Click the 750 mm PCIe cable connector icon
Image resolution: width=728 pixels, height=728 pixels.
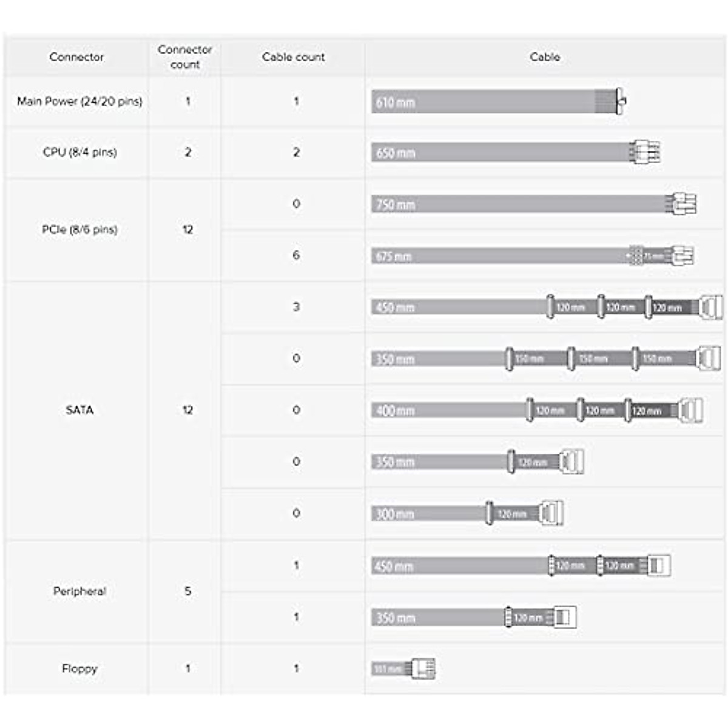tap(682, 204)
